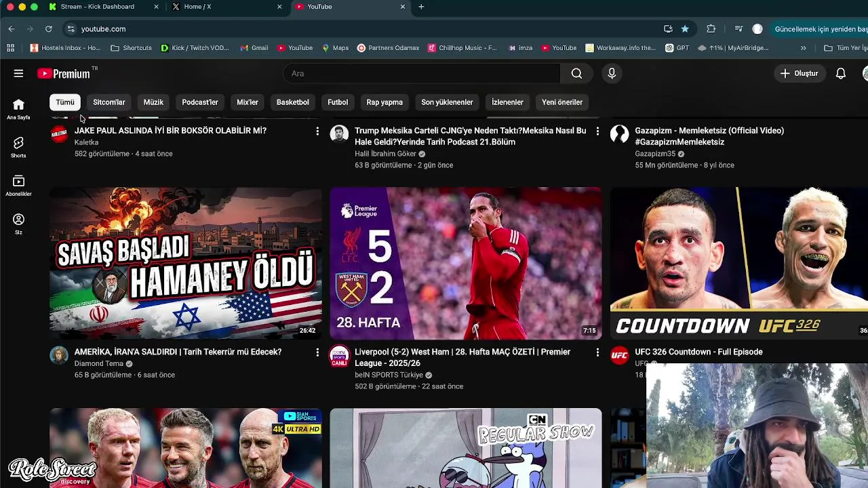The height and width of the screenshot is (488, 868).
Task: Open the Tüm Yer İşaretleri bookmarks folder
Action: (x=845, y=48)
